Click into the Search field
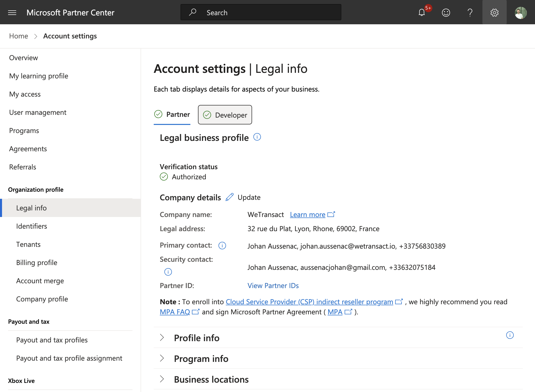 (261, 12)
